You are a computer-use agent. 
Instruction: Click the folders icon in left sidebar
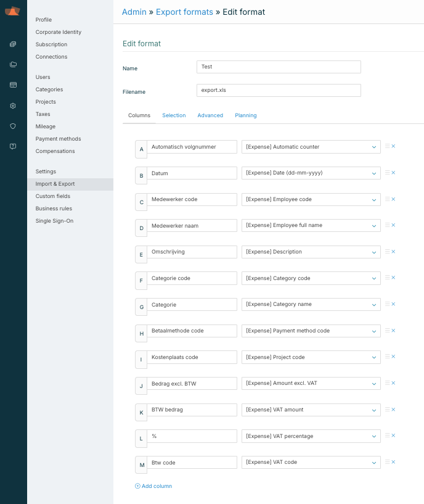[13, 65]
